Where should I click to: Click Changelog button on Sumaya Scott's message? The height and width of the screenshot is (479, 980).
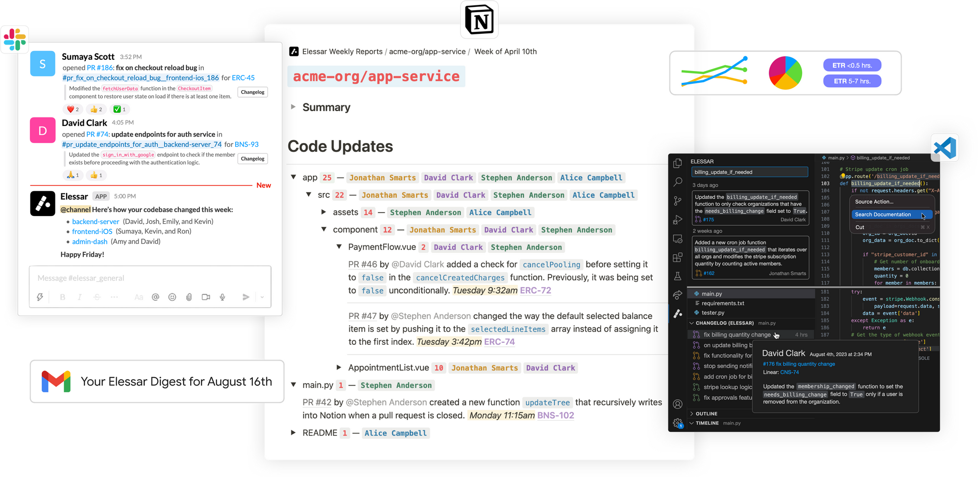pos(252,92)
